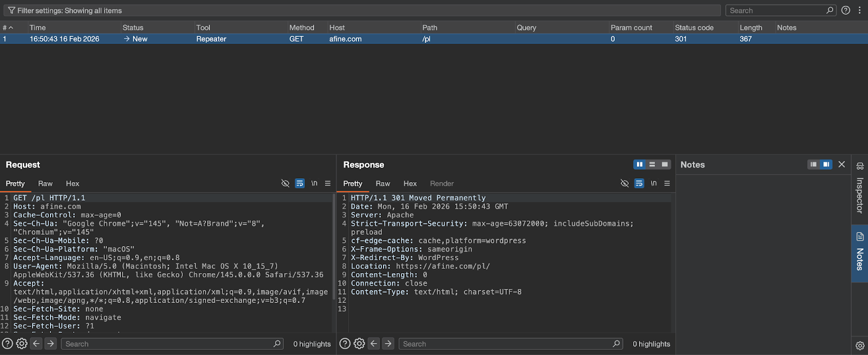Image resolution: width=868 pixels, height=355 pixels.
Task: Toggle \n non-printable characters in Request
Action: [x=314, y=183]
